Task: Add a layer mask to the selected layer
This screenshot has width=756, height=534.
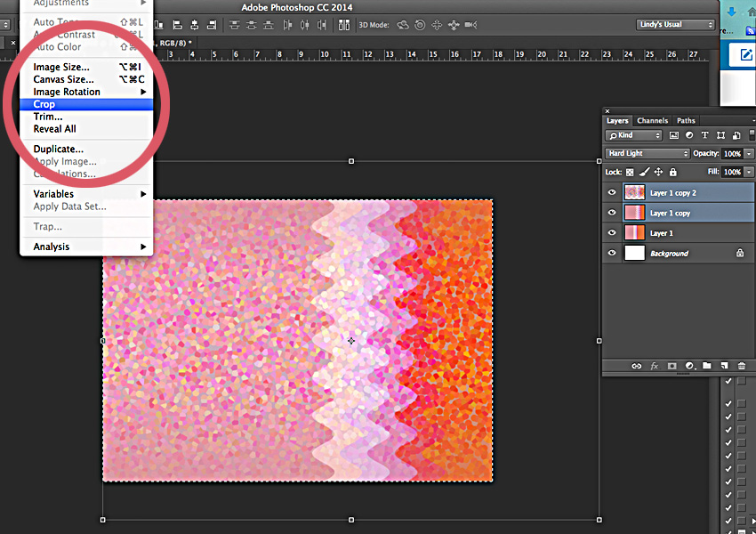Action: click(672, 366)
